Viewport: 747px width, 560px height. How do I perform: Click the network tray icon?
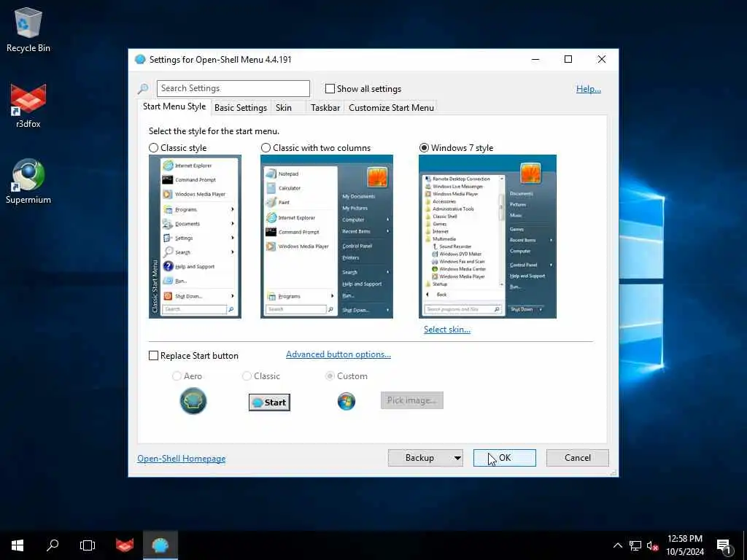pyautogui.click(x=635, y=545)
